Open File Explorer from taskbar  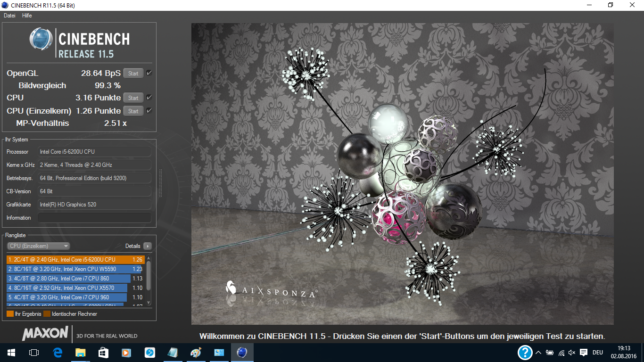(x=81, y=353)
